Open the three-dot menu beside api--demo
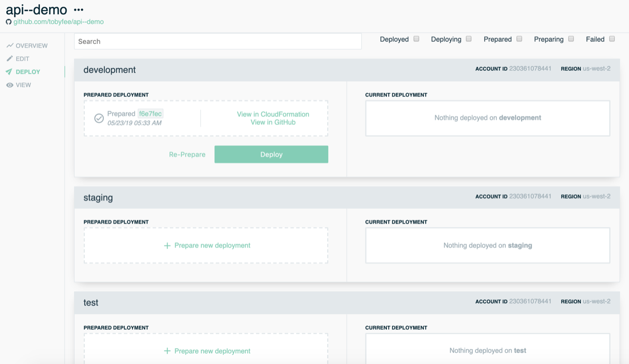This screenshot has height=364, width=629. click(79, 10)
